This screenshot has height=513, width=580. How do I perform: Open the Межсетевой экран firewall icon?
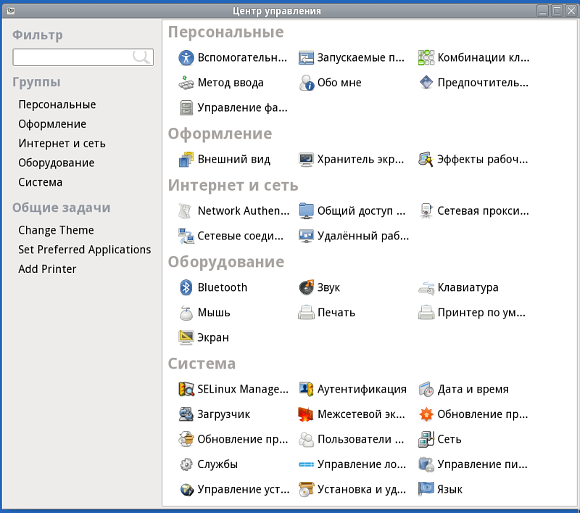click(306, 414)
